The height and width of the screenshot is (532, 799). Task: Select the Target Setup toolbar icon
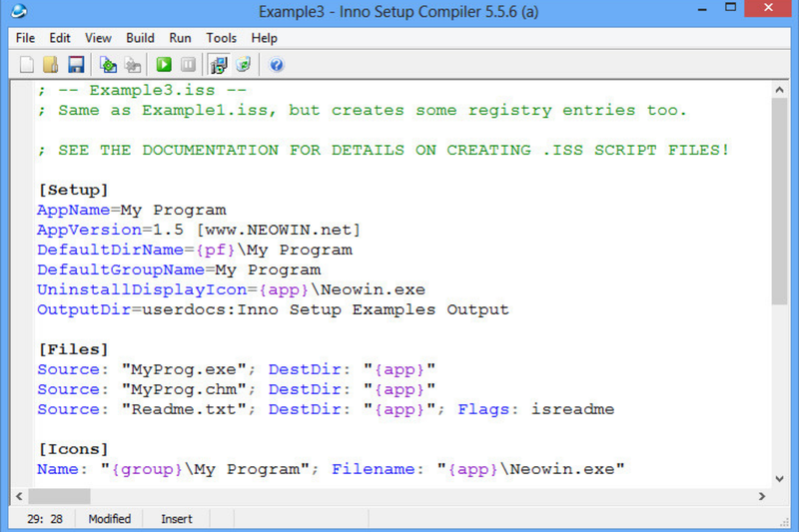(x=219, y=65)
